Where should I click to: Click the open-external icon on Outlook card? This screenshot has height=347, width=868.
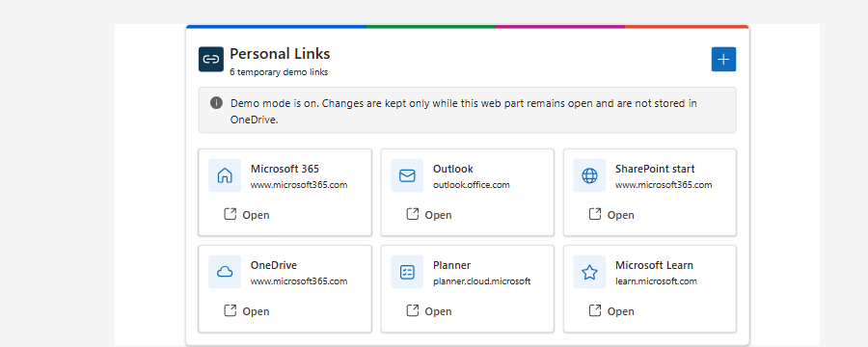tap(413, 214)
